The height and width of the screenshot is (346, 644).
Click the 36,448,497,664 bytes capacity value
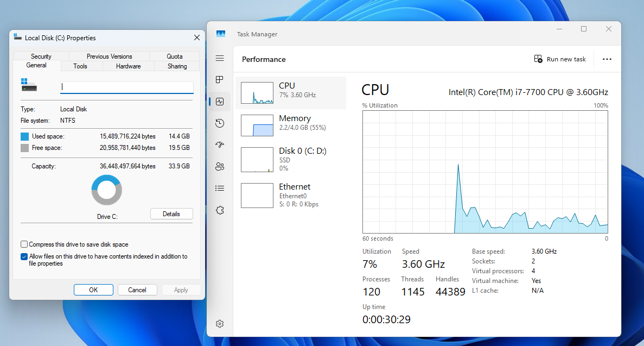pos(127,166)
